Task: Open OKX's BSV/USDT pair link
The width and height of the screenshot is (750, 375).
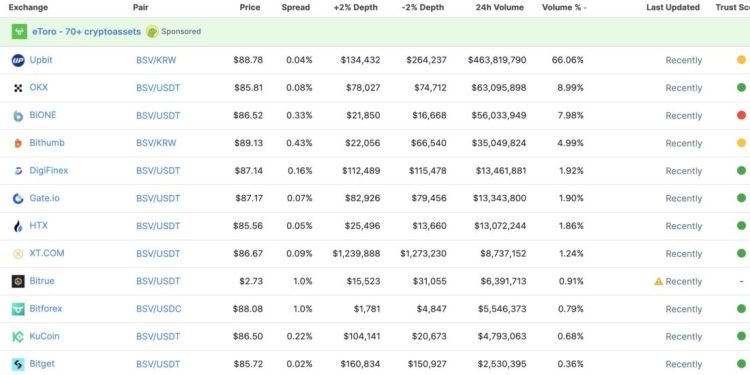Action: (158, 88)
